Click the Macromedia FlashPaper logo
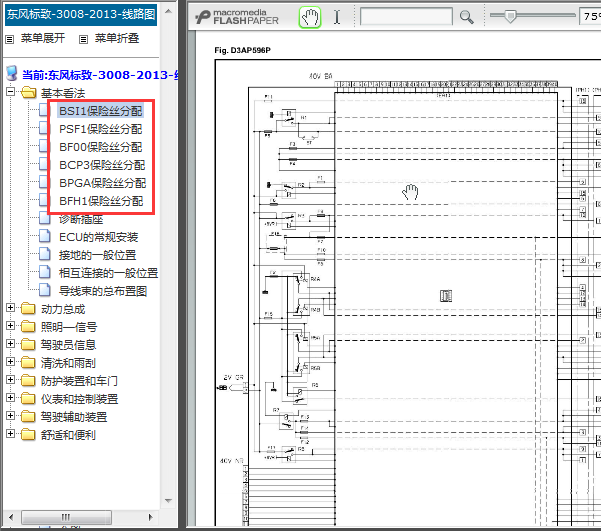The width and height of the screenshot is (601, 531). [237, 17]
